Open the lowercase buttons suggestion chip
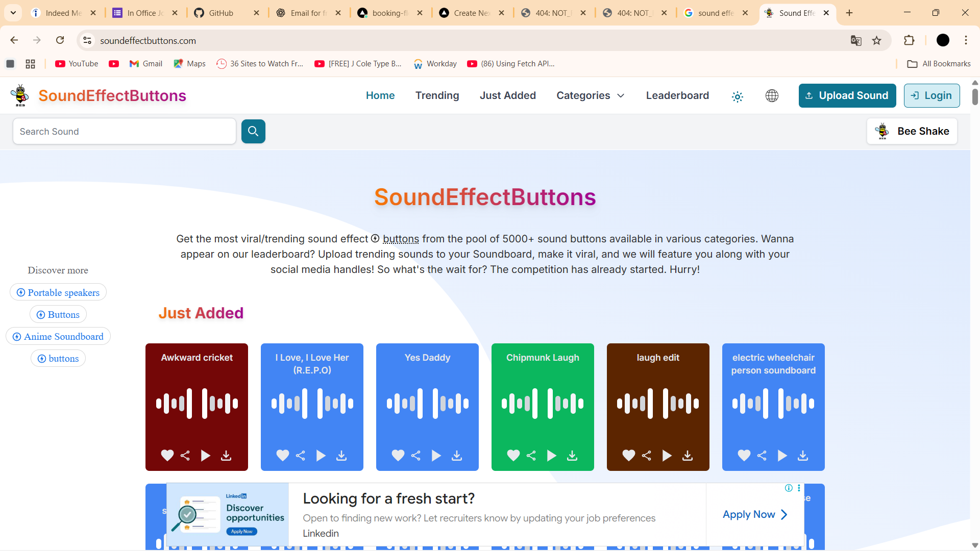980x551 pixels. [x=58, y=358]
